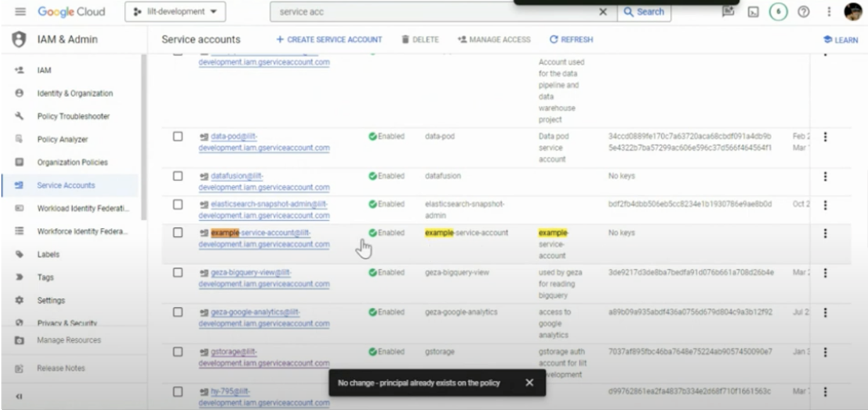The image size is (868, 412).
Task: Open Tags in the sidebar
Action: click(45, 277)
